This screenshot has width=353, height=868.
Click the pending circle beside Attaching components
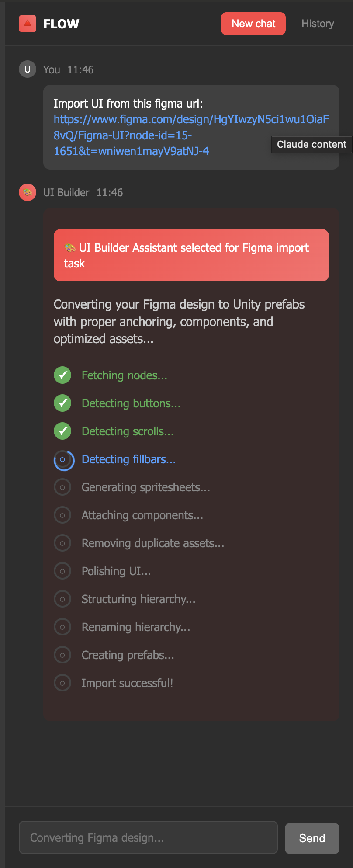(x=62, y=515)
